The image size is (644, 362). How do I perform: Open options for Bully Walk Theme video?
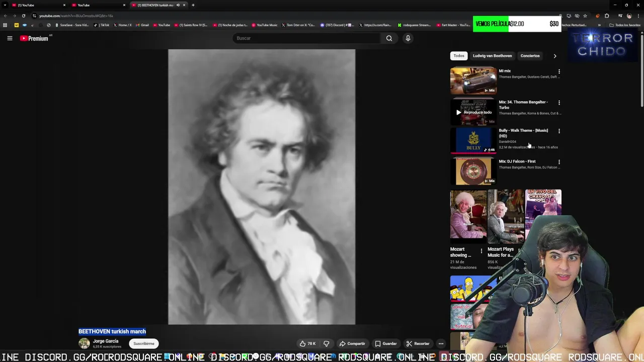click(x=559, y=131)
